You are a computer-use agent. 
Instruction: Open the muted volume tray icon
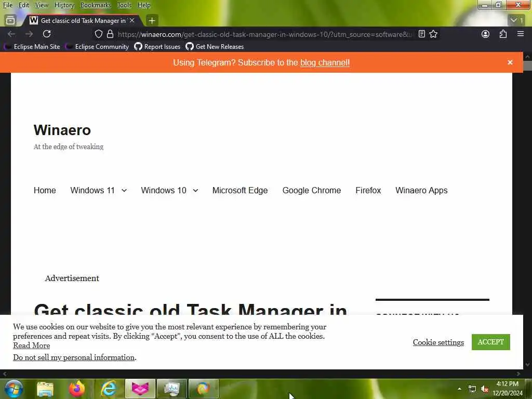click(x=485, y=389)
